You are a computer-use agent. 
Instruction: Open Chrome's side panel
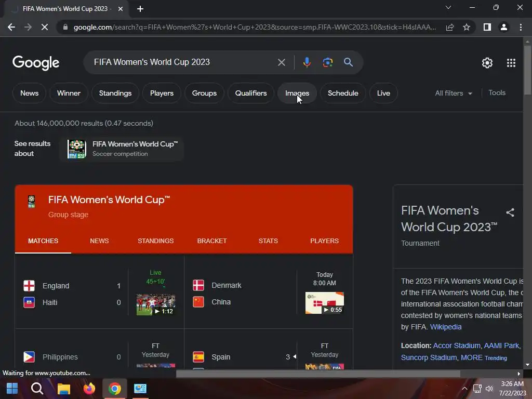[487, 27]
